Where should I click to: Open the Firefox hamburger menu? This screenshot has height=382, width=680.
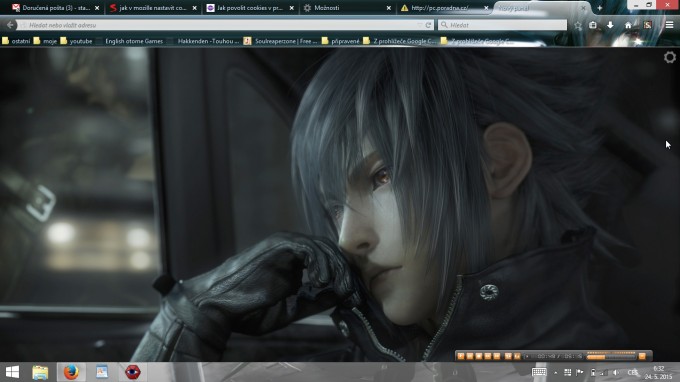(x=669, y=25)
